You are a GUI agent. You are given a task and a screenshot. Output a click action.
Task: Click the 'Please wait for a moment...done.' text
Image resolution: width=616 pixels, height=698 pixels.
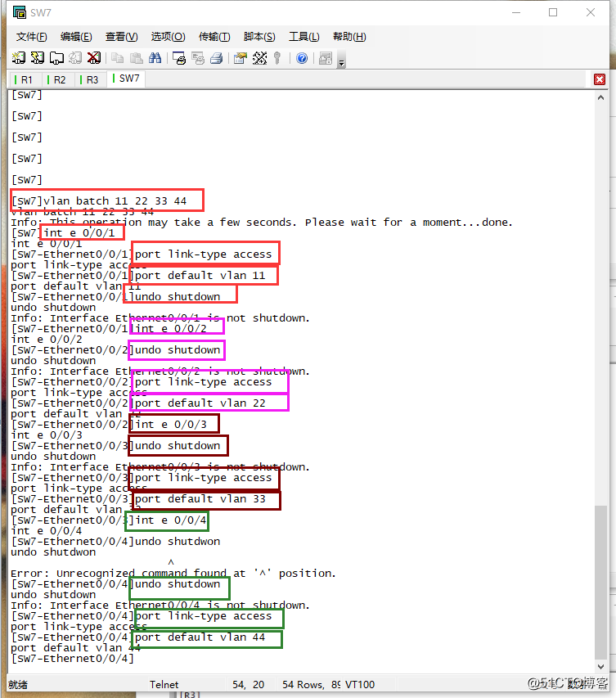pos(408,222)
